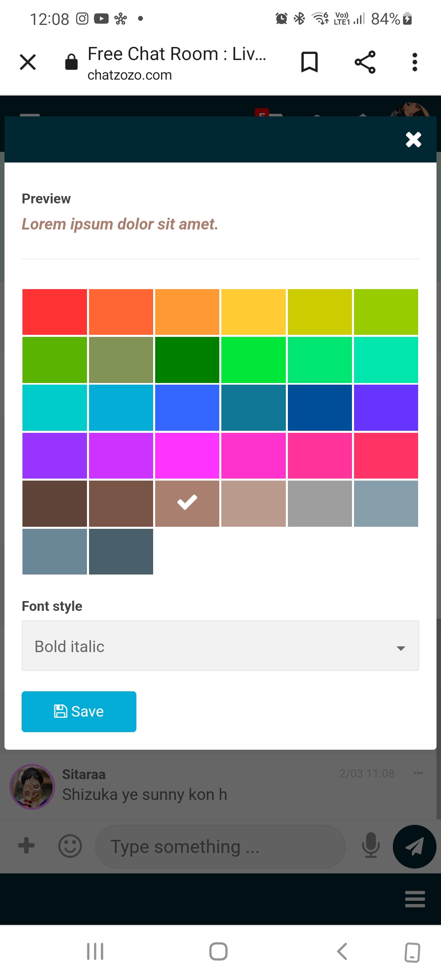Tap the plus icon left of the chat input
The height and width of the screenshot is (980, 441).
(x=26, y=846)
